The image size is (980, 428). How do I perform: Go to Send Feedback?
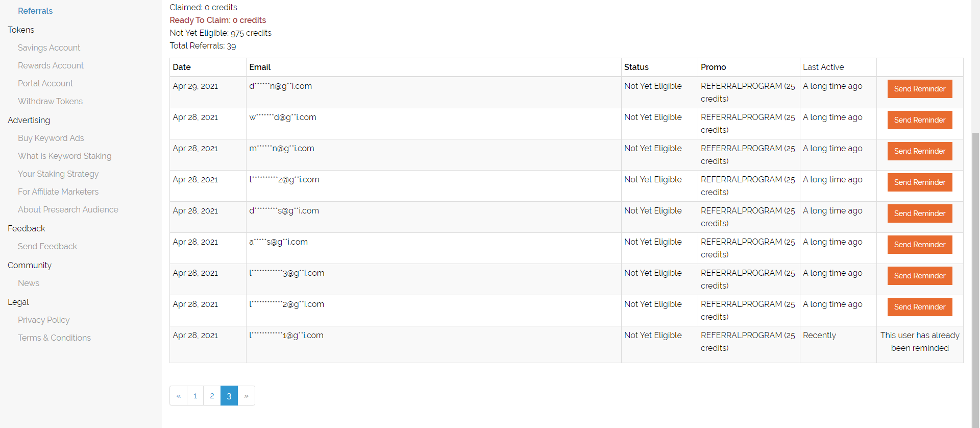point(47,246)
